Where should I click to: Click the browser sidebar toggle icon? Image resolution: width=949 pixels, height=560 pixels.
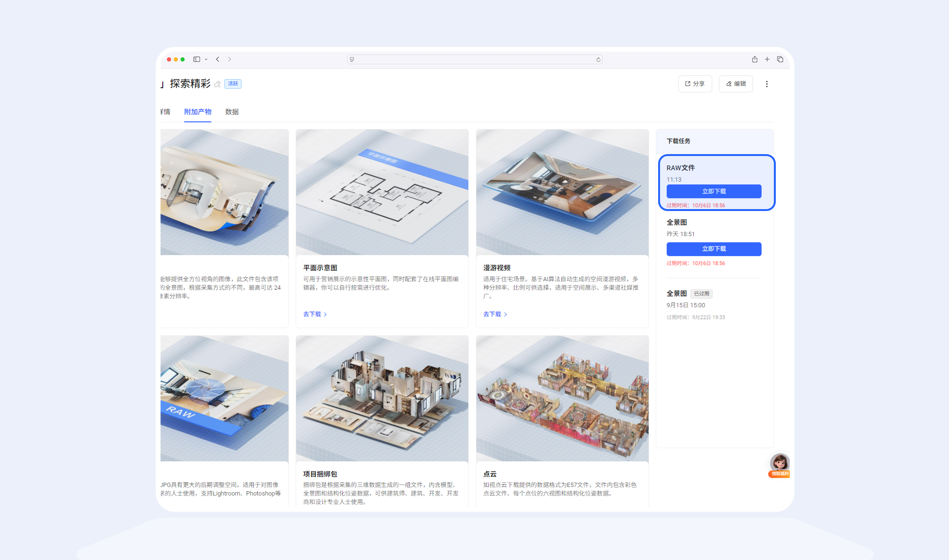point(196,59)
